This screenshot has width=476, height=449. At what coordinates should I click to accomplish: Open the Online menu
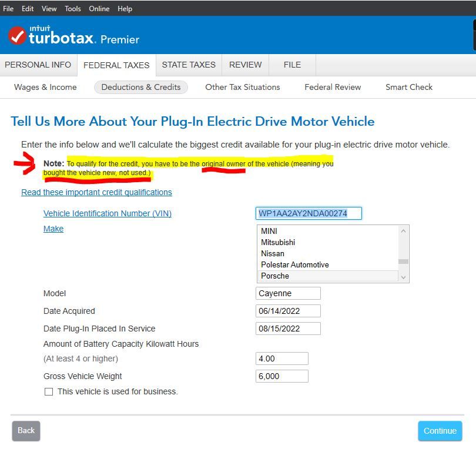coord(99,8)
